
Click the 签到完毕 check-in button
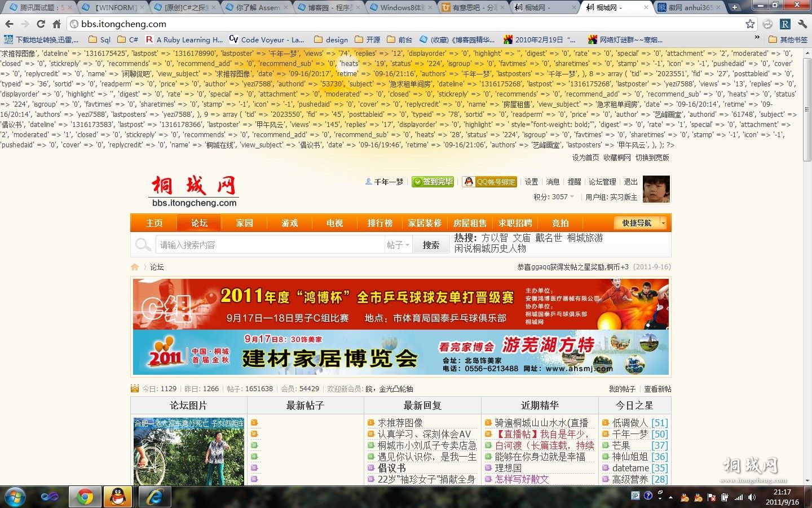[x=433, y=182]
